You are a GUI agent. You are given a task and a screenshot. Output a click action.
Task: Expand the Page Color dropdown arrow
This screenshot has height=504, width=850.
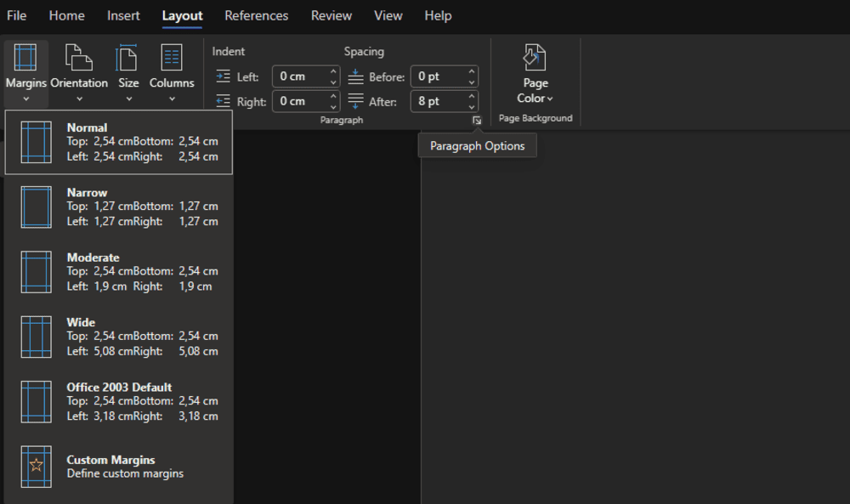550,99
